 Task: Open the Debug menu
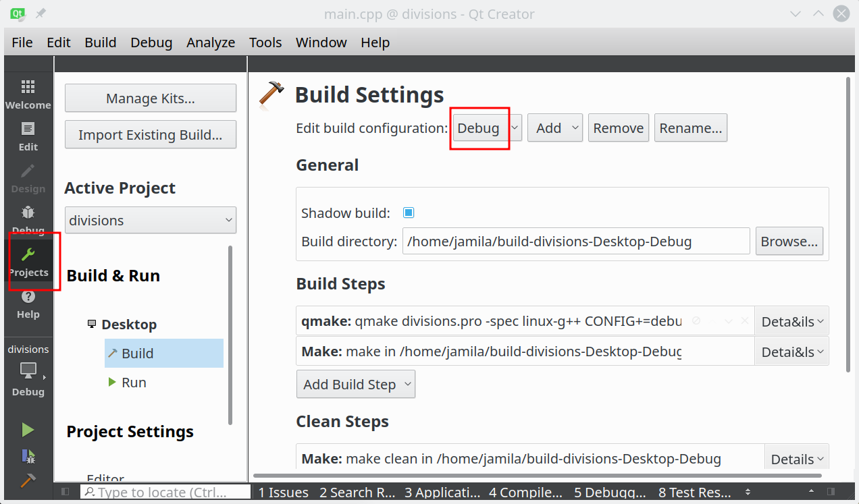tap(151, 43)
